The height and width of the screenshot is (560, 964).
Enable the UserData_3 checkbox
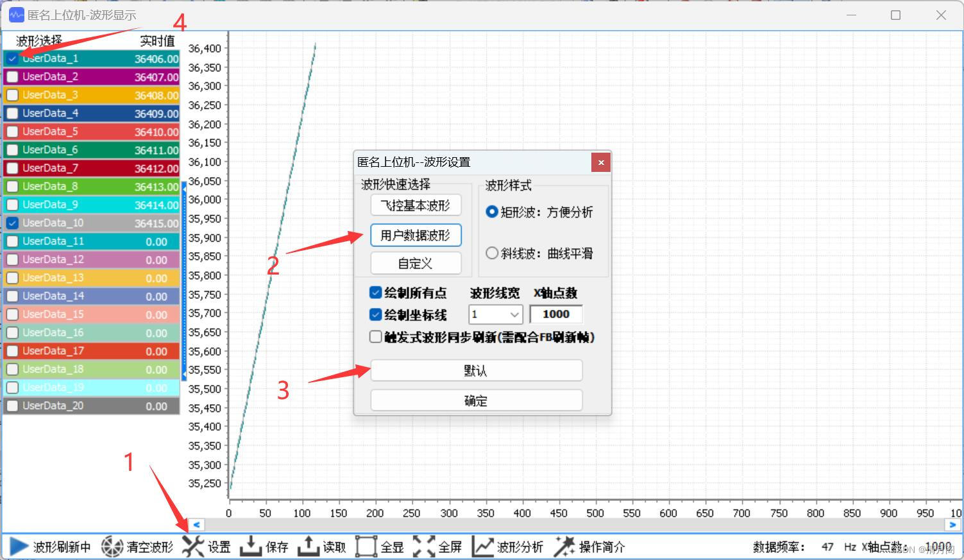point(12,95)
